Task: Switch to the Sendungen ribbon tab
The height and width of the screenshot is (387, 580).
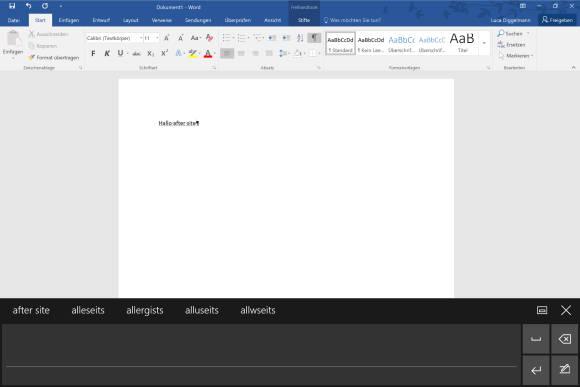Action: point(198,20)
